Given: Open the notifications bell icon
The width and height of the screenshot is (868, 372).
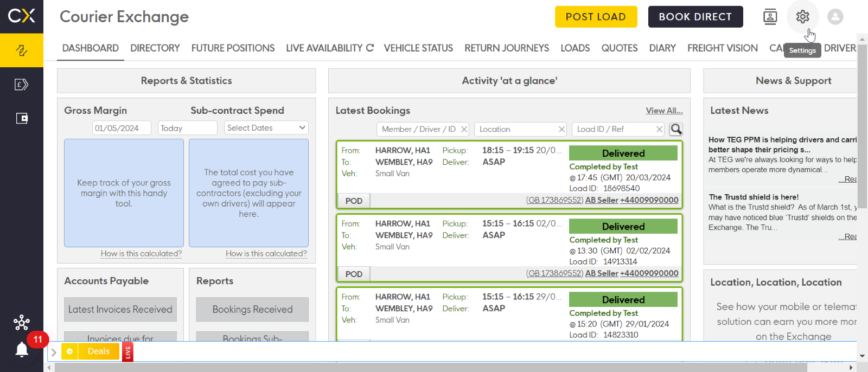Looking at the screenshot, I should tap(22, 350).
